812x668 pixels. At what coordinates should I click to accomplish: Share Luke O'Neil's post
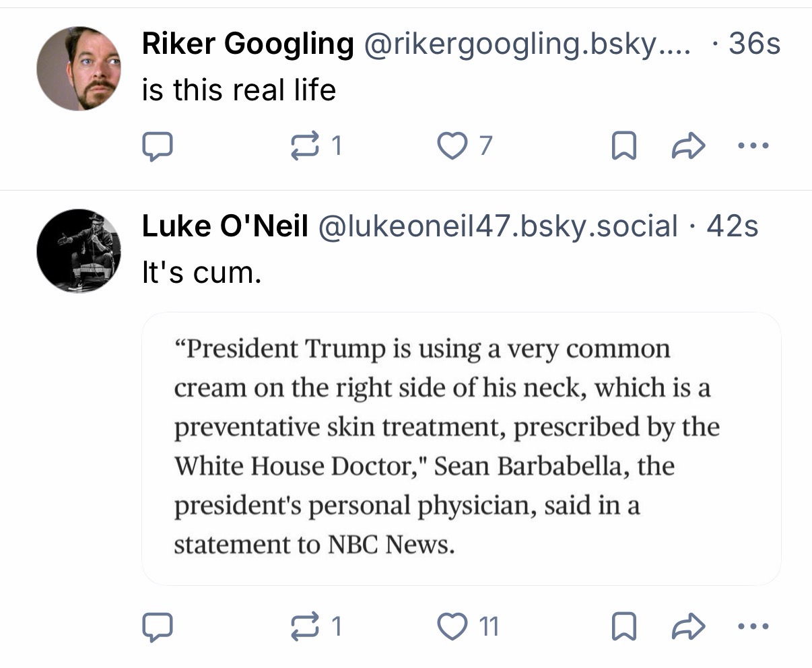click(689, 627)
